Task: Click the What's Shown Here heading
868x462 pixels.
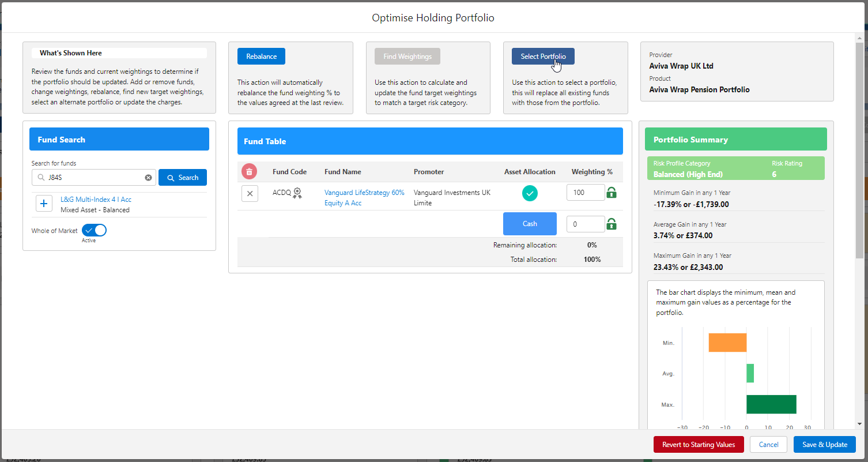Action: (x=71, y=53)
